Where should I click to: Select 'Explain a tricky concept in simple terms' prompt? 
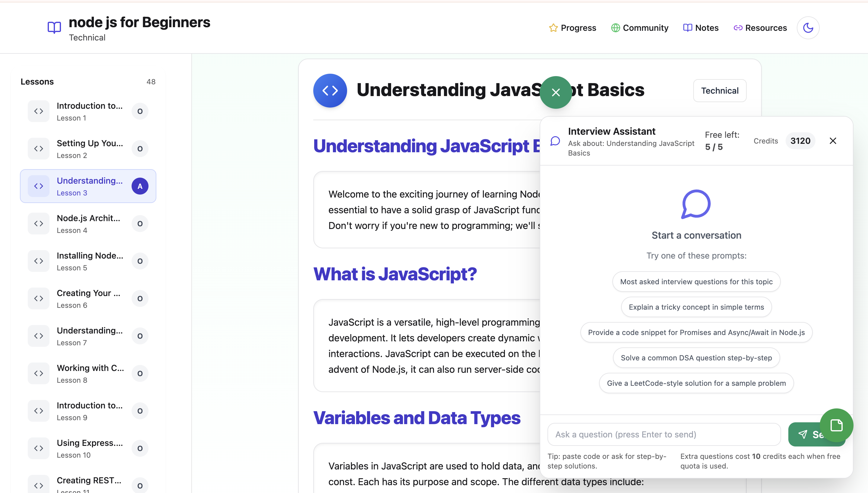click(696, 307)
